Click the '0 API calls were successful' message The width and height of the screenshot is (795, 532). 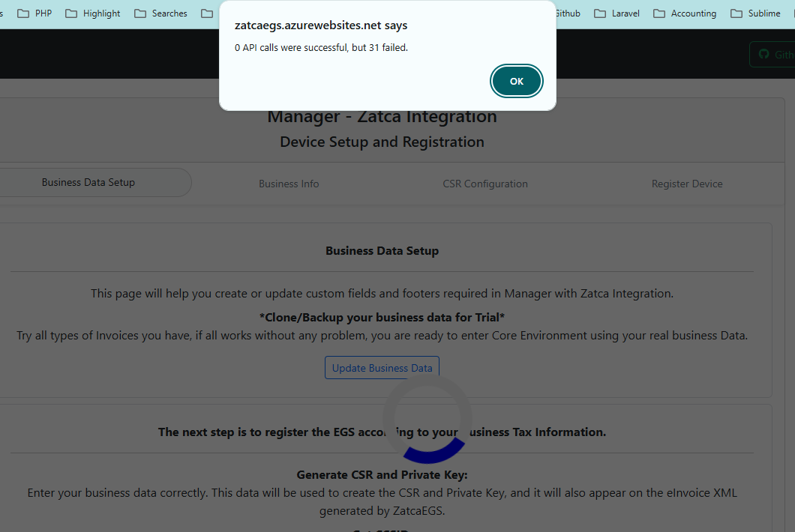click(321, 48)
